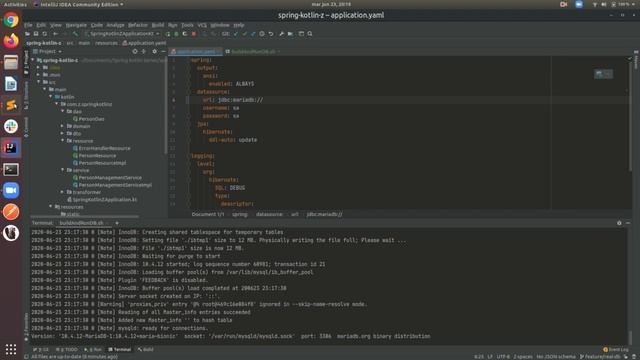The height and width of the screenshot is (360, 640).
Task: Collapse the dao package in the project tree
Action: pos(63,111)
